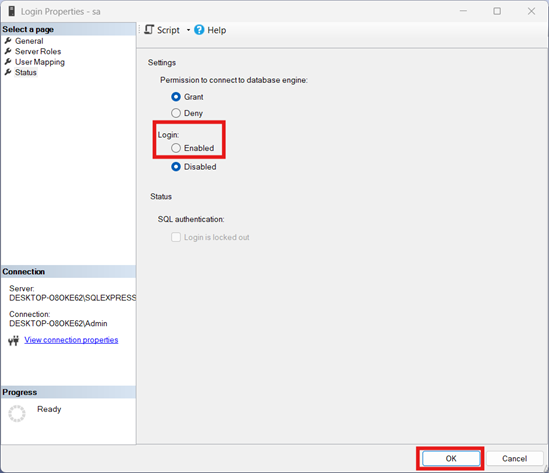Confirm changes with the OK button
Viewport: 549px width, 473px height.
pyautogui.click(x=451, y=458)
